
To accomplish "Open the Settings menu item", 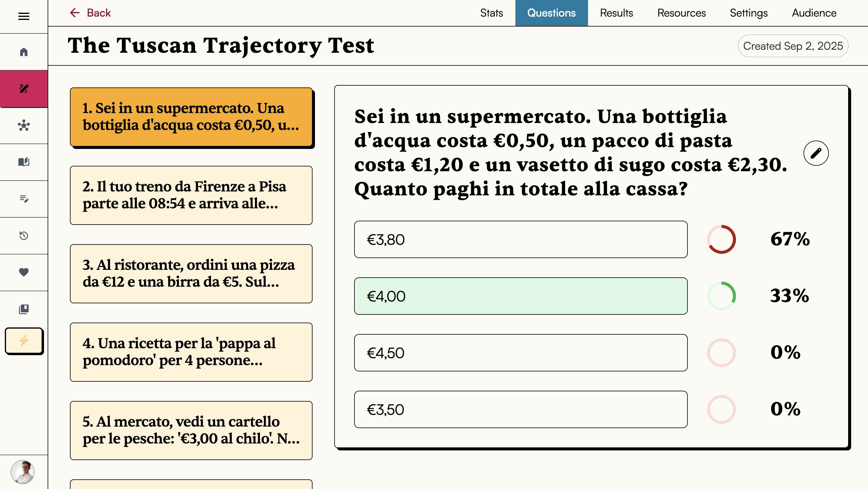I will click(x=749, y=13).
